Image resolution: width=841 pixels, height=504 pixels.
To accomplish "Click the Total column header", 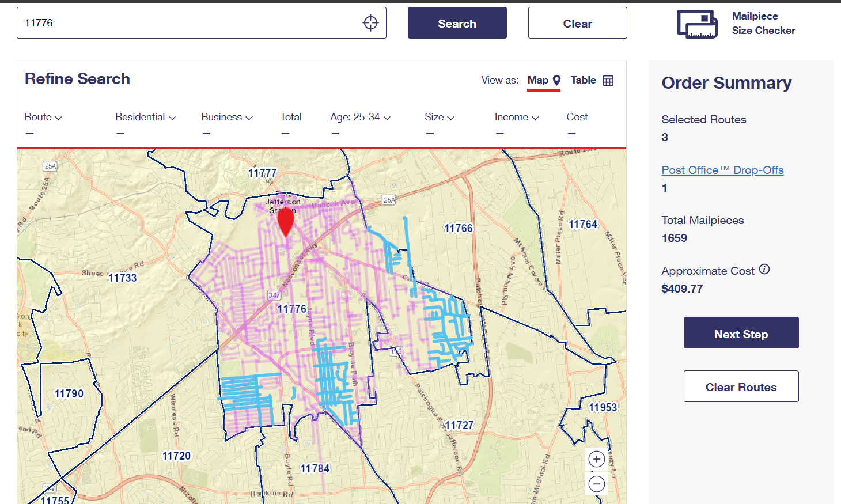I will click(291, 117).
